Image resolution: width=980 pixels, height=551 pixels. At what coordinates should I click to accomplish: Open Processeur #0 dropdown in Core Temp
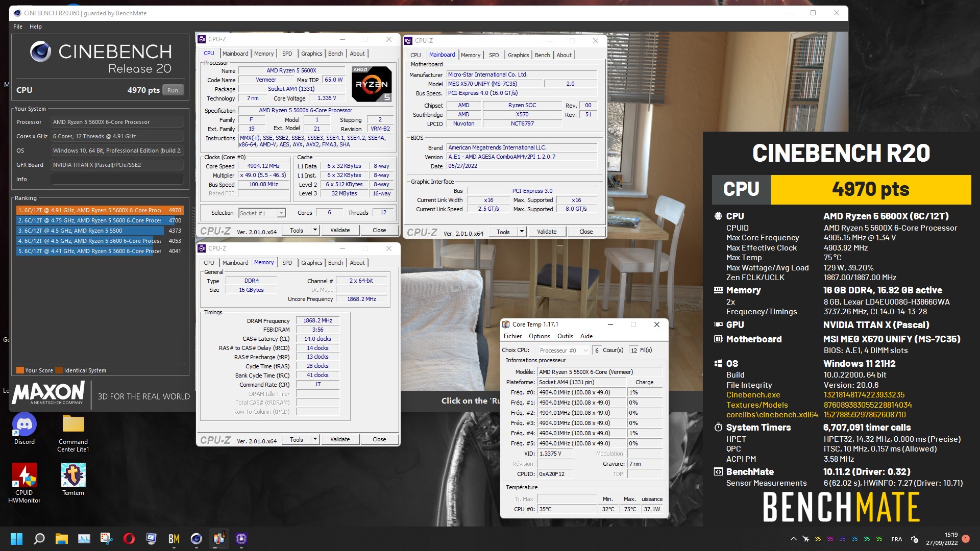[564, 350]
